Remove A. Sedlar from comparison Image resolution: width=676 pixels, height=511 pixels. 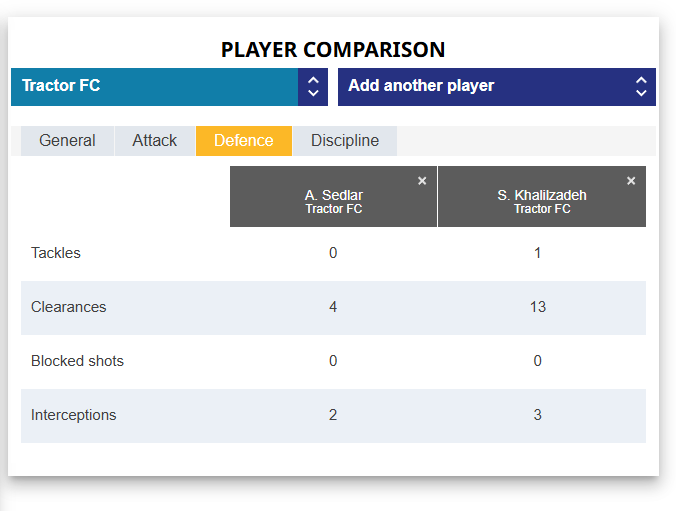[x=422, y=181]
